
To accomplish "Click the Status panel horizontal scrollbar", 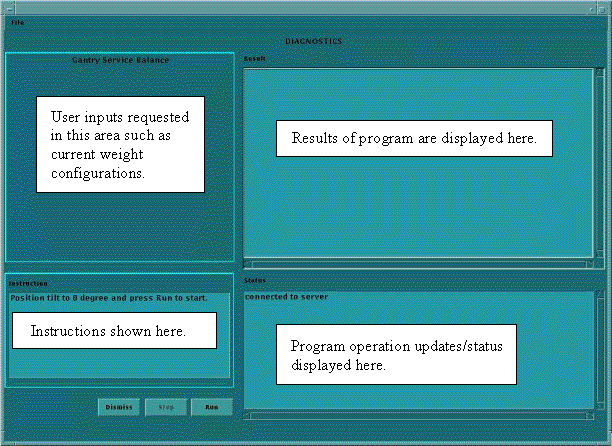I will coord(419,415).
